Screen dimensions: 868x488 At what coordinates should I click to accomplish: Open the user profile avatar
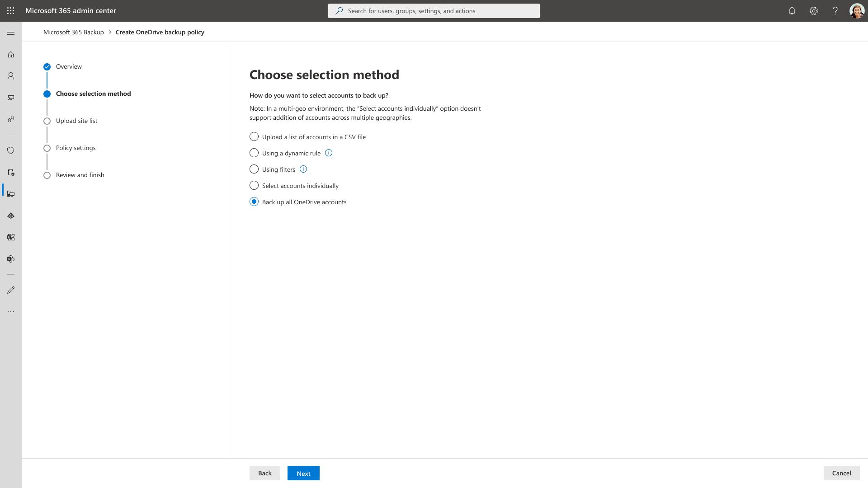pos(857,11)
